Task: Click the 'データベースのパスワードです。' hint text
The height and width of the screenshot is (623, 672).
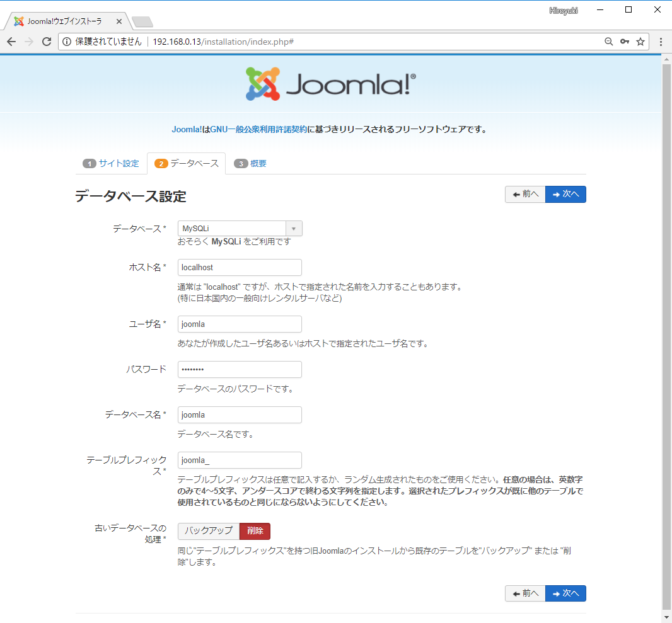Action: tap(236, 389)
